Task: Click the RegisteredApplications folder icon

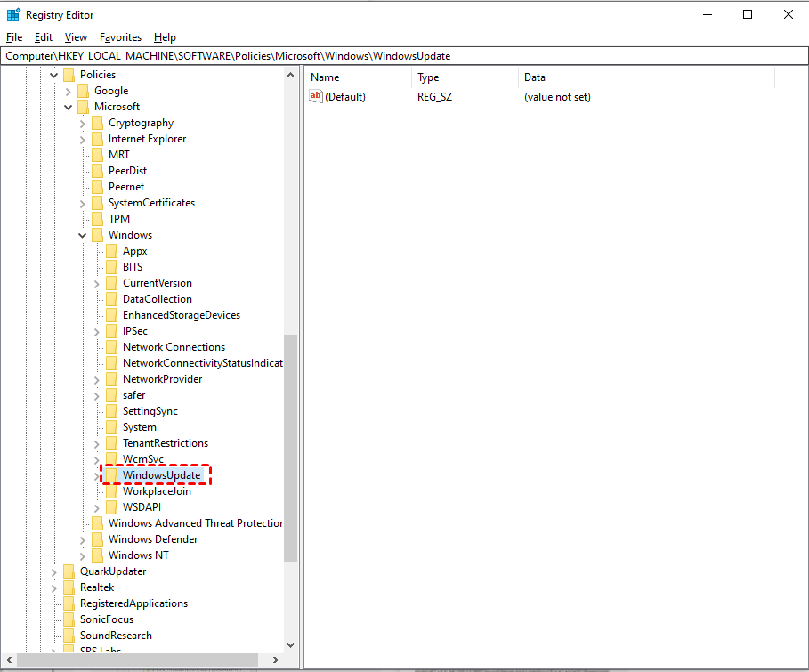Action: (x=69, y=603)
